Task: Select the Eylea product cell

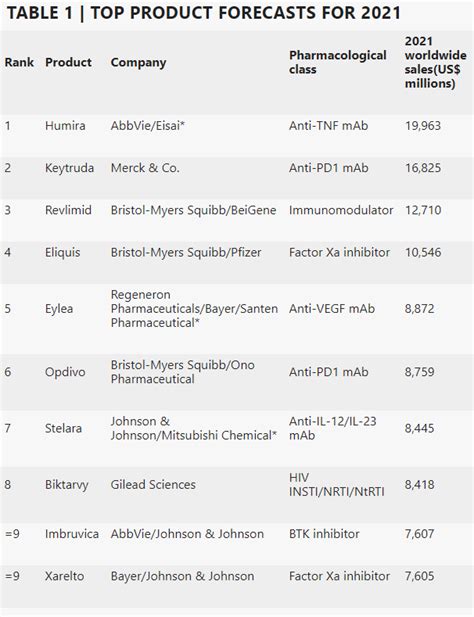Action: point(59,309)
